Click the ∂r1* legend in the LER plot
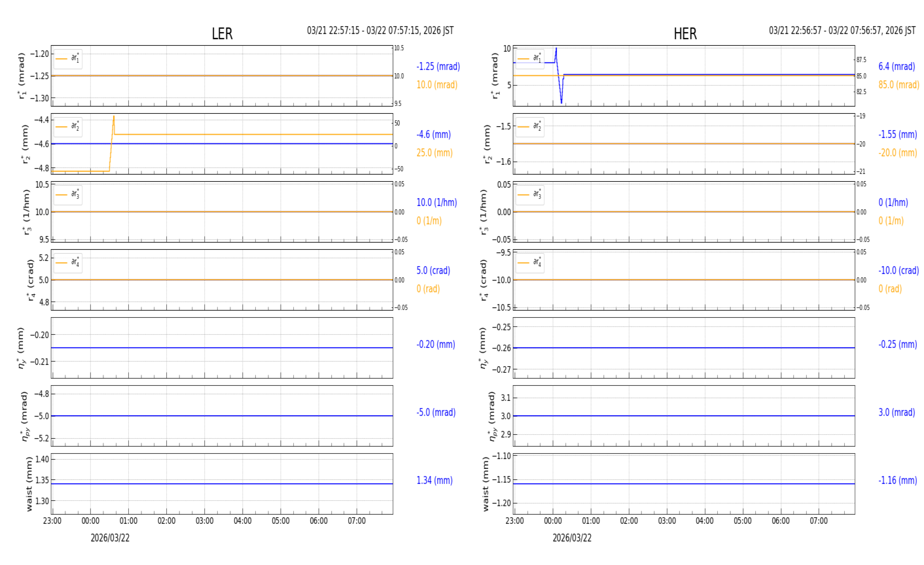Screen dimensions: 924x565 click(68, 59)
